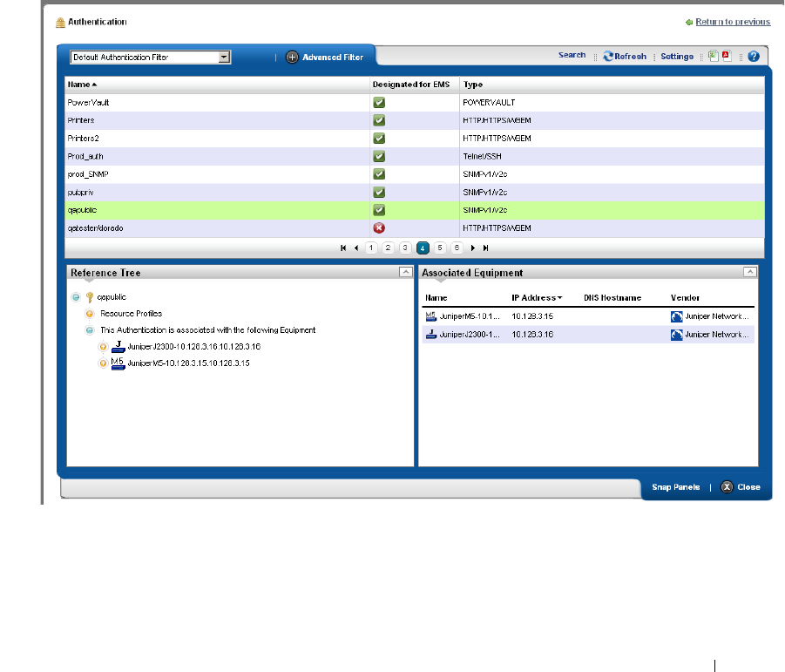Toggle EMS checkmark for PowerVault

379,103
